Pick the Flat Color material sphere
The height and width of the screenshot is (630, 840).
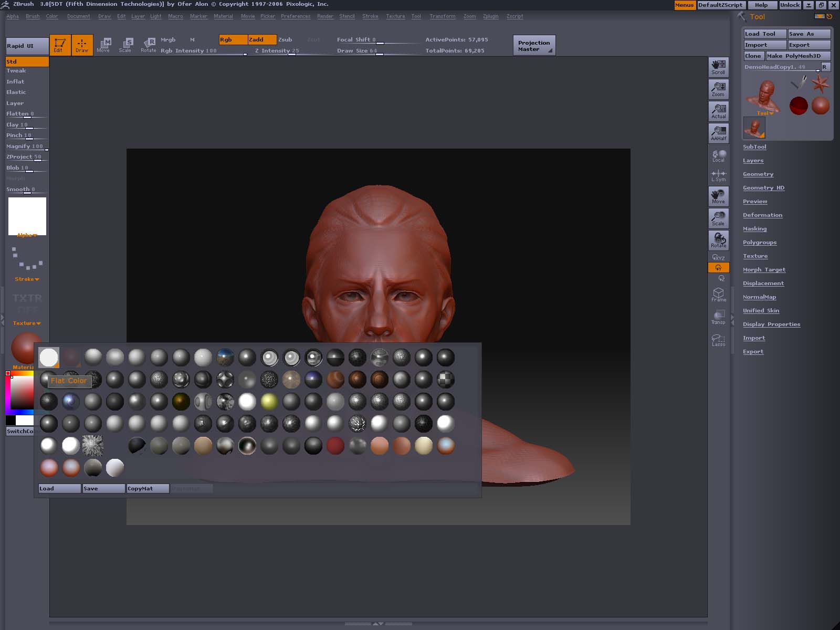pyautogui.click(x=49, y=358)
